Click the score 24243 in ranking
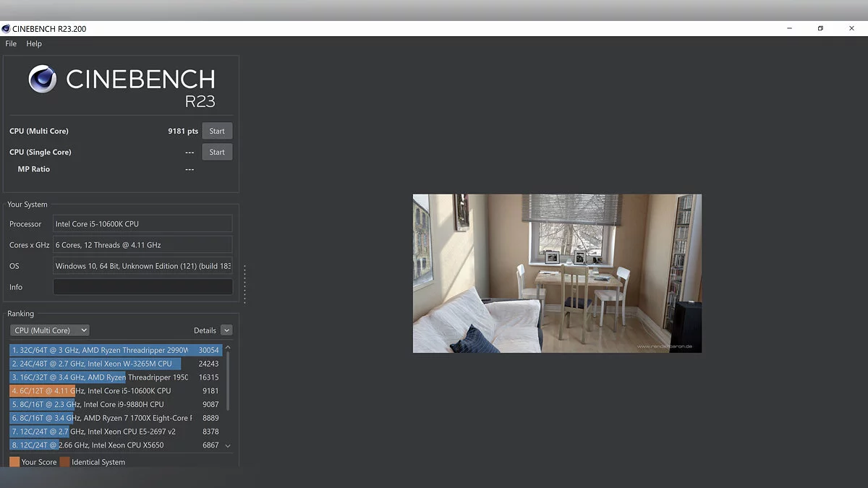Screen dimensions: 868x488 pyautogui.click(x=208, y=364)
